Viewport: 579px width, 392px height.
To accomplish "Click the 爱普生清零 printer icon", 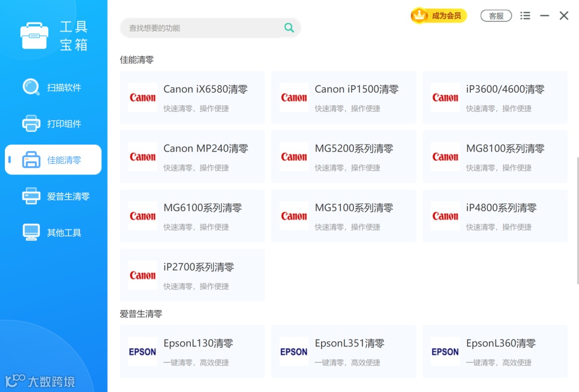I will [31, 196].
